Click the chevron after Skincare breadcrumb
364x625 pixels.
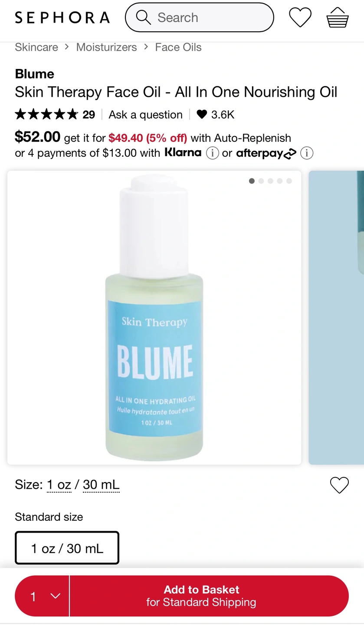pyautogui.click(x=67, y=47)
